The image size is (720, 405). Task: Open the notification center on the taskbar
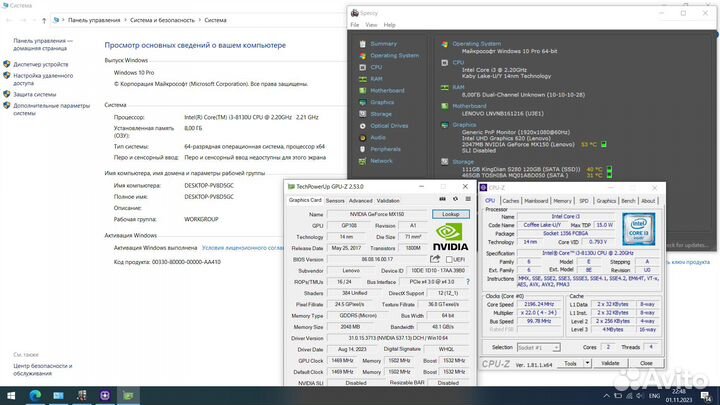click(707, 396)
